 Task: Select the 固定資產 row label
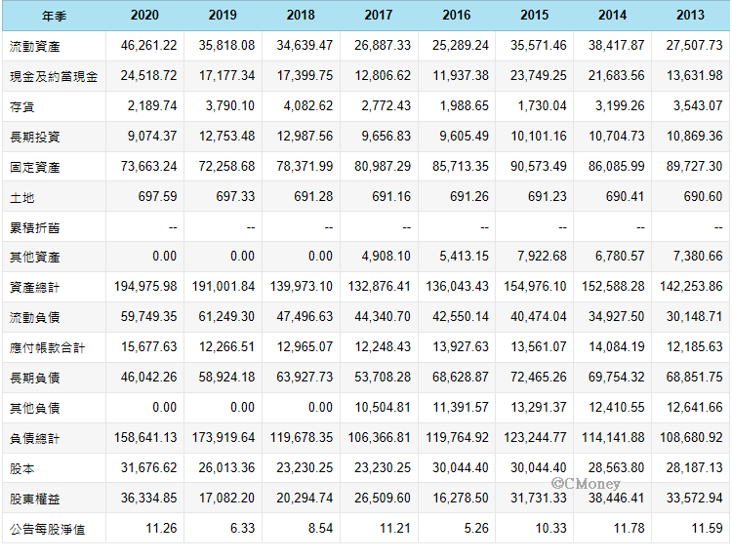click(35, 167)
